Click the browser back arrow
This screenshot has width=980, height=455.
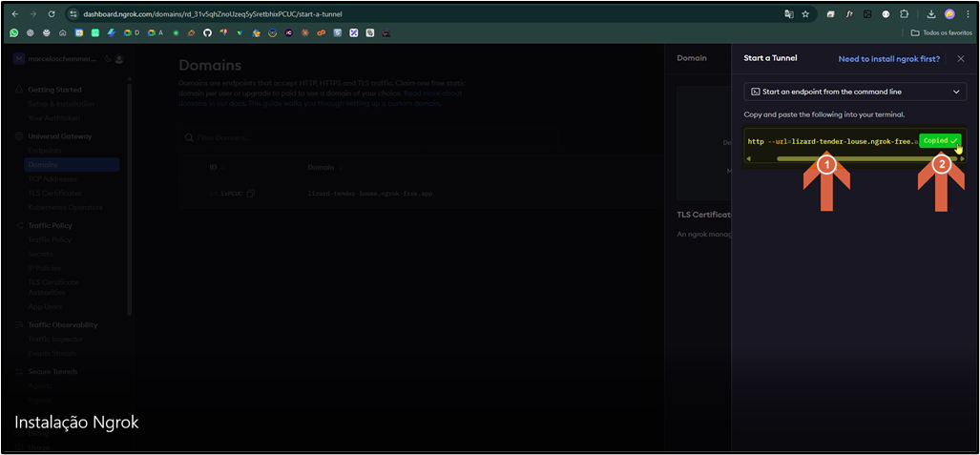pos(15,13)
